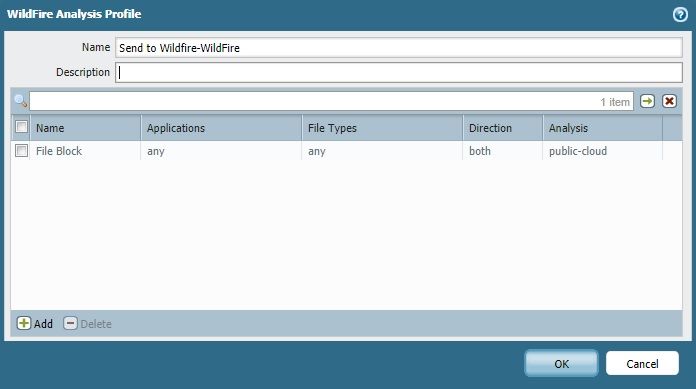Click the Cancel button
The height and width of the screenshot is (389, 696).
pos(642,364)
